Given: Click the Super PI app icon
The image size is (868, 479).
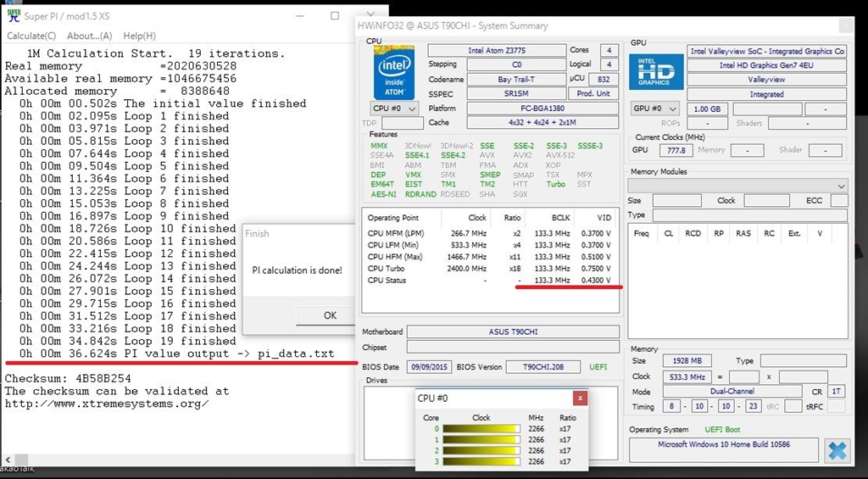Looking at the screenshot, I should click(x=14, y=15).
